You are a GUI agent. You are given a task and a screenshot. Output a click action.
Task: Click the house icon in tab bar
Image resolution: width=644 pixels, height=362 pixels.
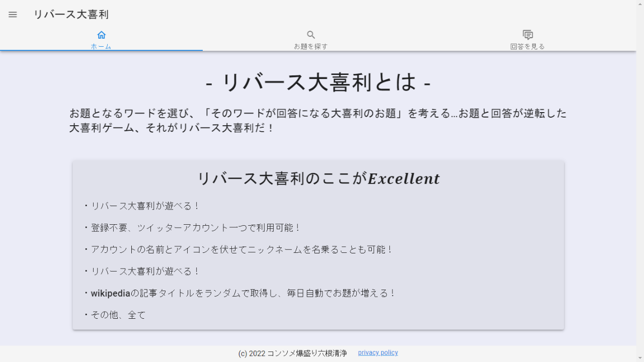101,35
